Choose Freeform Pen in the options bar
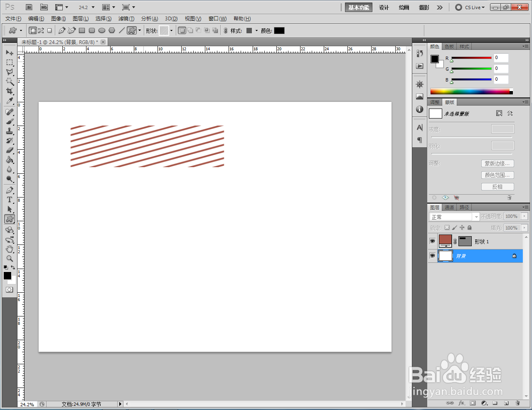The width and height of the screenshot is (532, 410). pyautogui.click(x=71, y=30)
